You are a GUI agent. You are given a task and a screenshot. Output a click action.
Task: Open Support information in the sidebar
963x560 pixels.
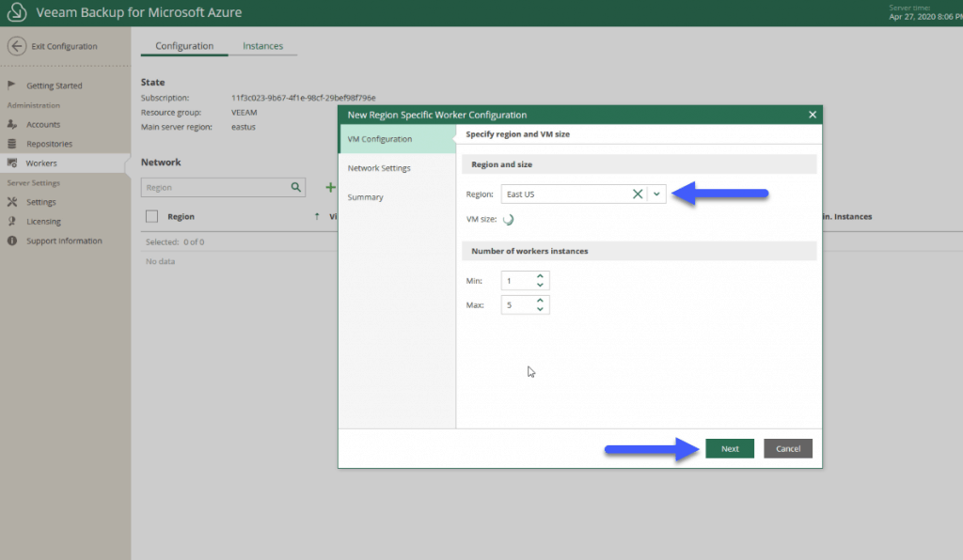tap(64, 241)
